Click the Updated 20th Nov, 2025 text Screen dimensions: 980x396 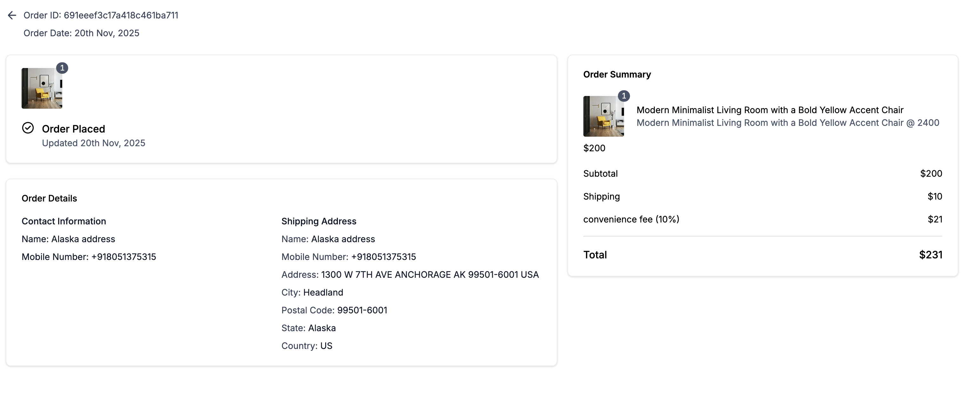(x=94, y=143)
